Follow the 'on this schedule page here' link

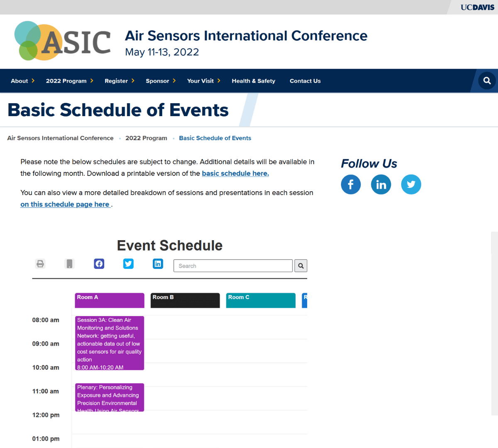click(65, 204)
